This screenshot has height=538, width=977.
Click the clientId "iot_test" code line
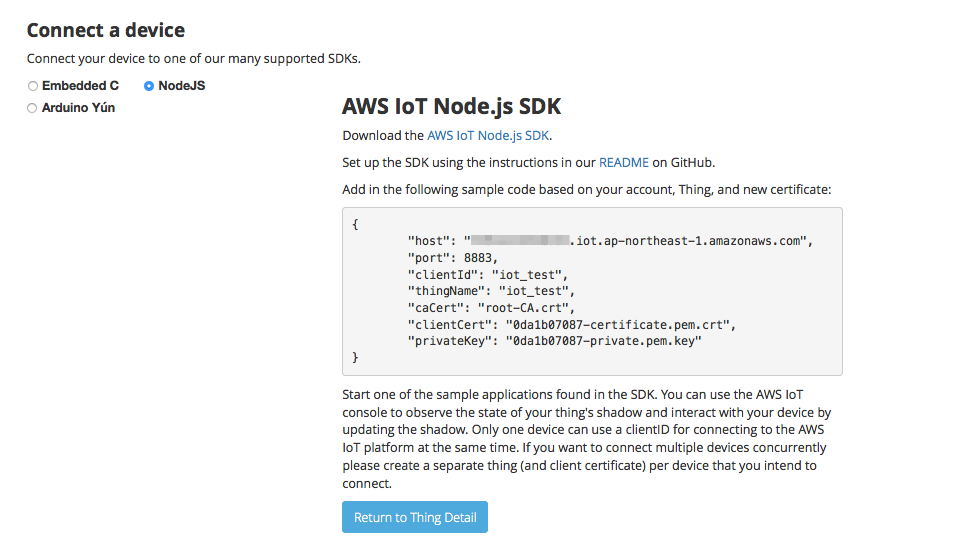coord(487,274)
